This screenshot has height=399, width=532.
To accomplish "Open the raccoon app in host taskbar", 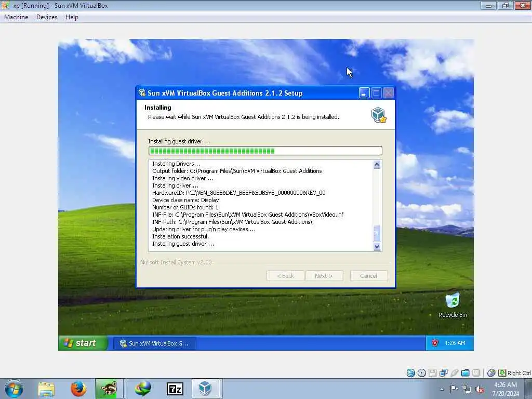I will 109,389.
